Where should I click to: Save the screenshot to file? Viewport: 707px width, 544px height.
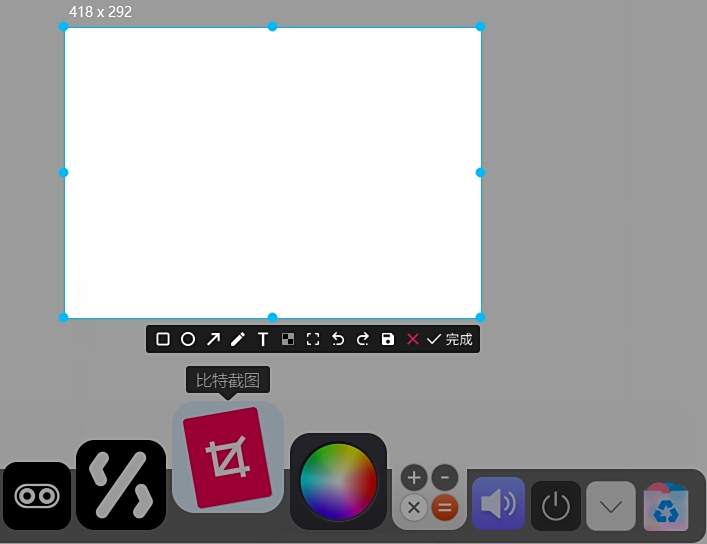click(x=388, y=339)
